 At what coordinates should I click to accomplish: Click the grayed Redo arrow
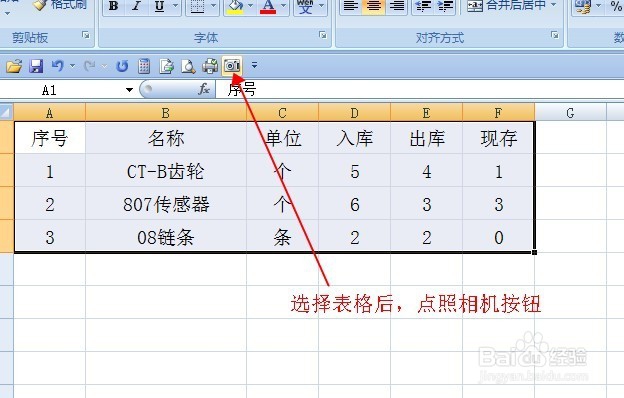(x=90, y=66)
